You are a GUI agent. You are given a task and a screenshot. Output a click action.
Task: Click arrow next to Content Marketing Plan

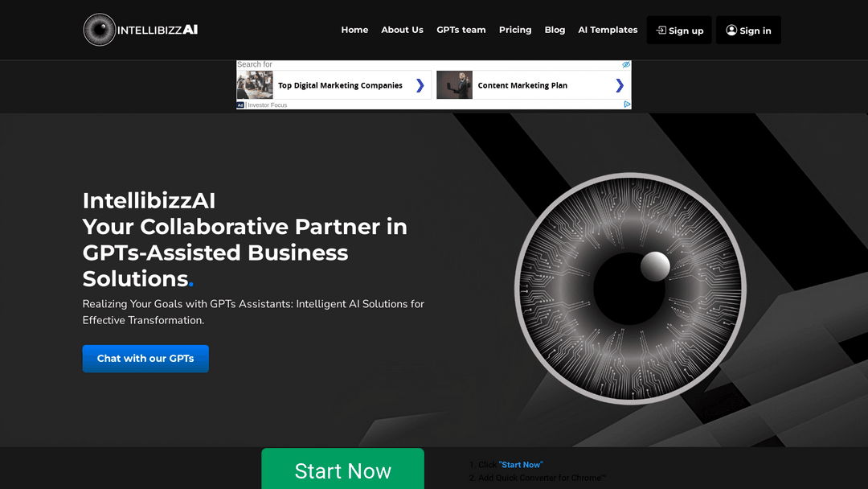(620, 85)
